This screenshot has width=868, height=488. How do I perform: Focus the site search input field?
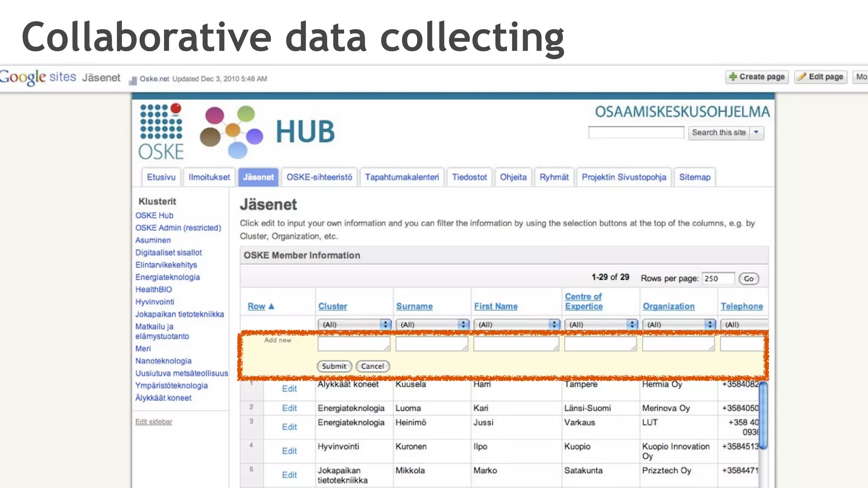(x=636, y=133)
